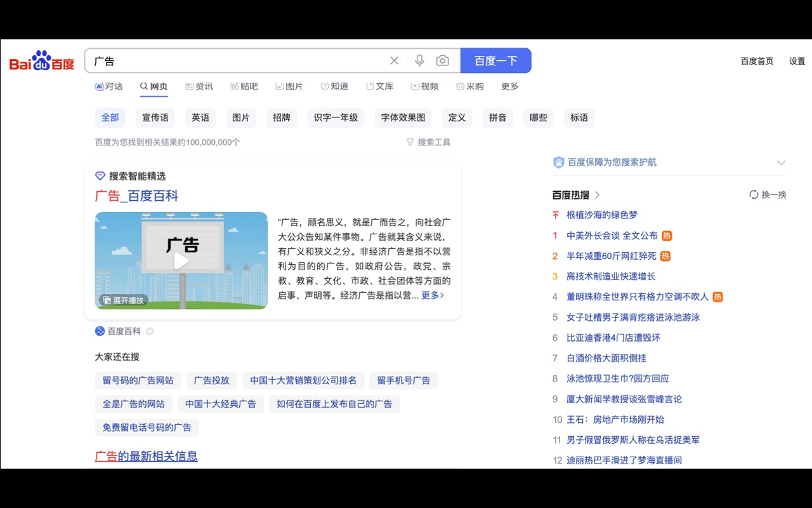Click the search input field
This screenshot has height=508, width=812.
(x=241, y=60)
